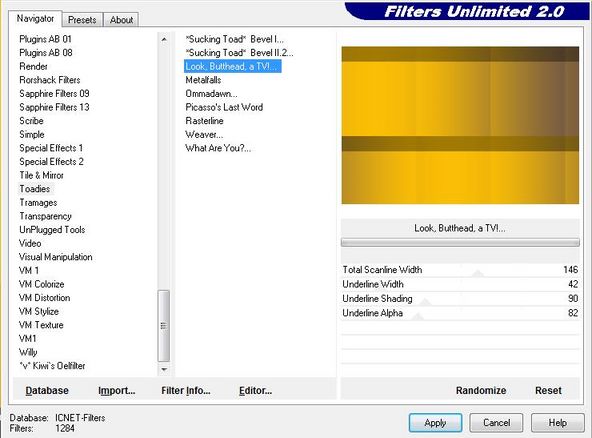This screenshot has width=592, height=438.
Task: Open the Editor... option
Action: click(255, 390)
